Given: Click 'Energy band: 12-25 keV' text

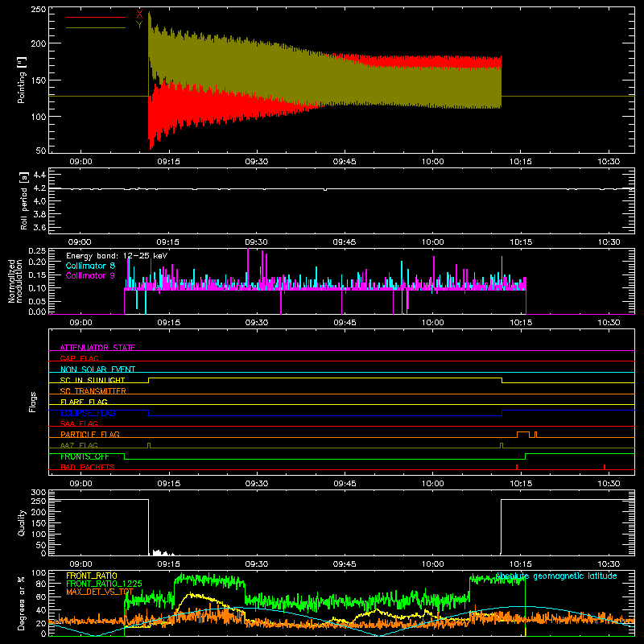Looking at the screenshot, I should point(117,256).
